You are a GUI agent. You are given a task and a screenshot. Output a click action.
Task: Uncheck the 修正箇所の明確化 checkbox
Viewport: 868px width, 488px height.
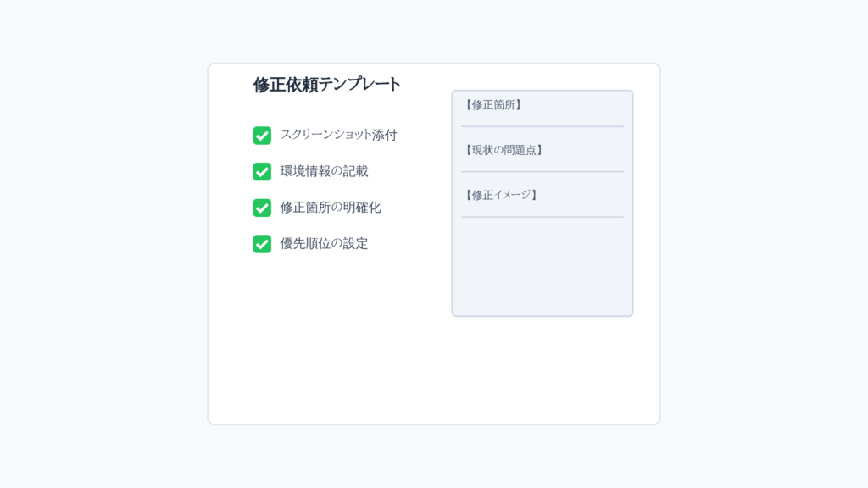[x=262, y=208]
